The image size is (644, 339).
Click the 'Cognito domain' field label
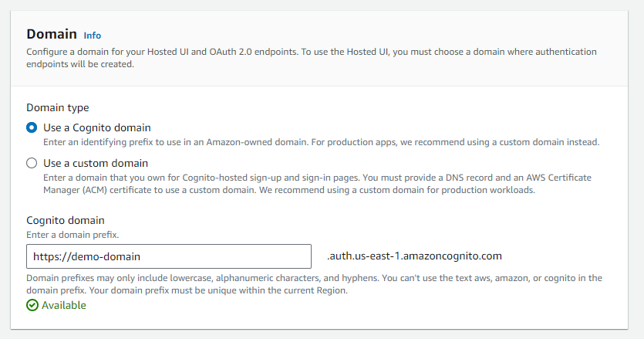[x=66, y=220]
